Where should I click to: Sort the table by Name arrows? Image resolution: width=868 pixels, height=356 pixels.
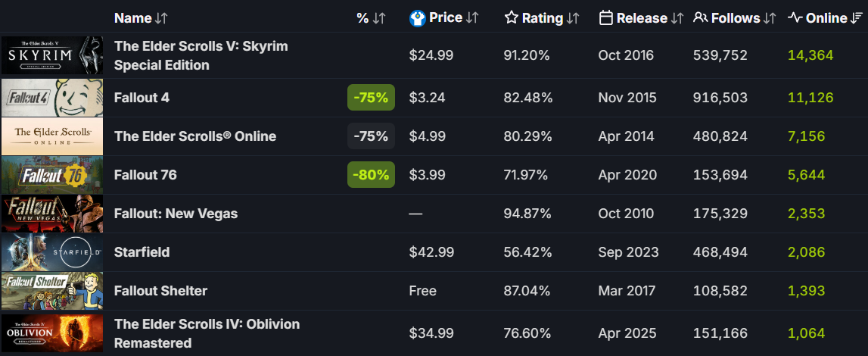162,17
